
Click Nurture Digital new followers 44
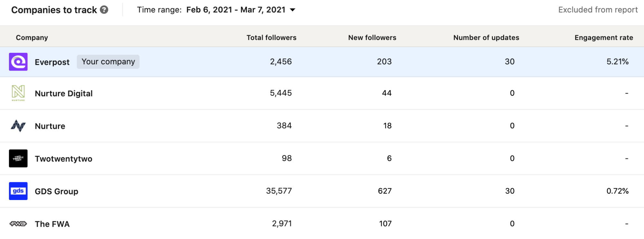coord(387,93)
